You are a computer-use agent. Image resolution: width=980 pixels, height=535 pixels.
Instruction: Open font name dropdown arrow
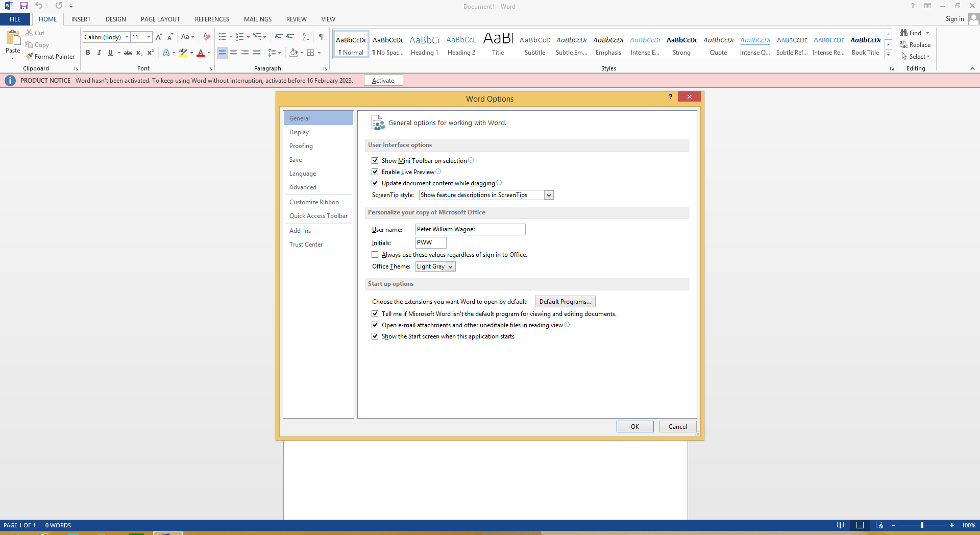tap(127, 37)
